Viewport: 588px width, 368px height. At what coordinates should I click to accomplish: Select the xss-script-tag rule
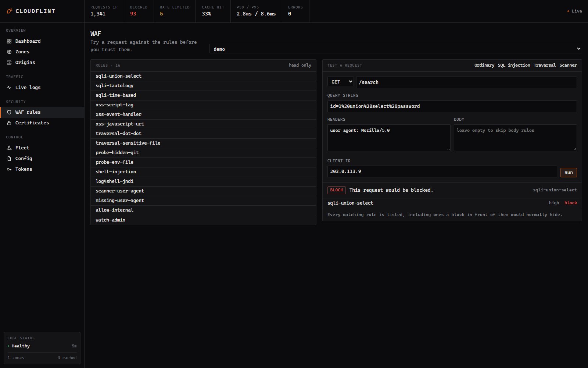[203, 105]
